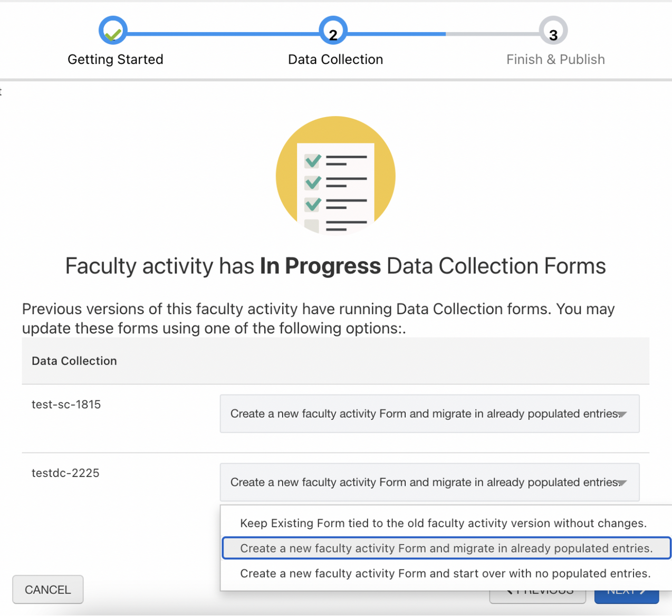Click the blue progress line between steps 1 and 2
Screen dimensions: 672x616
tap(223, 34)
